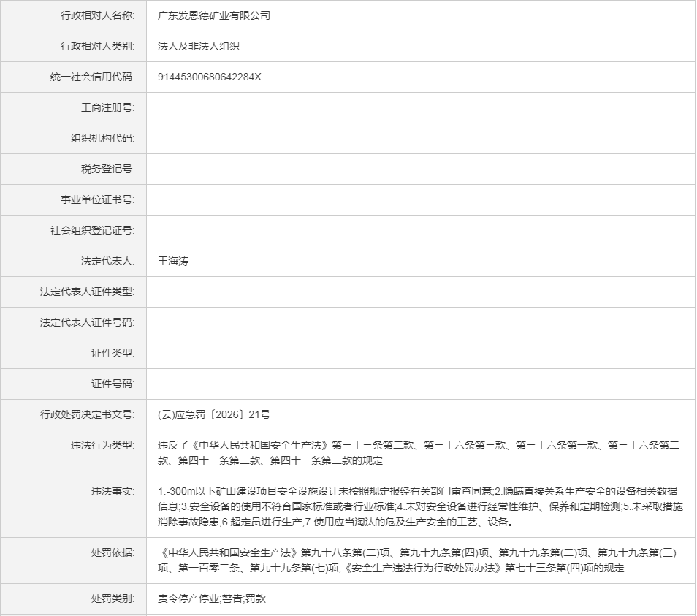Select the label 工商注册号
Image resolution: width=697 pixels, height=616 pixels.
[x=107, y=107]
